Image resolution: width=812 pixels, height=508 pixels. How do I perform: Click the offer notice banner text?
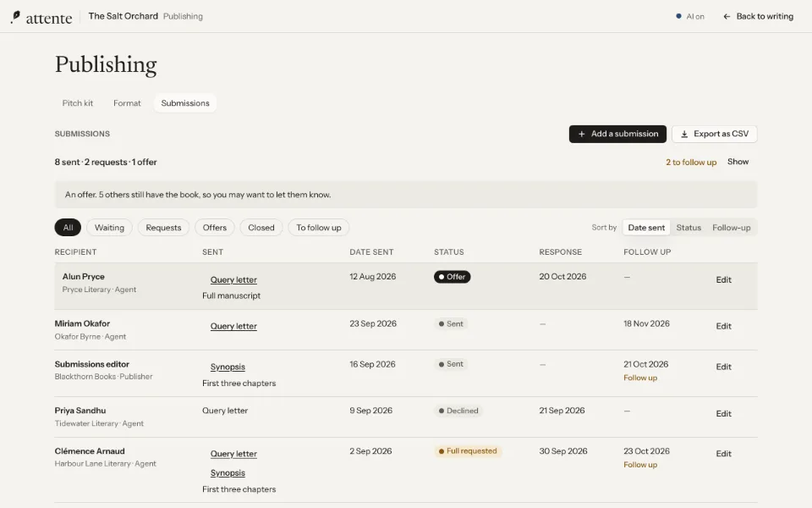point(198,195)
